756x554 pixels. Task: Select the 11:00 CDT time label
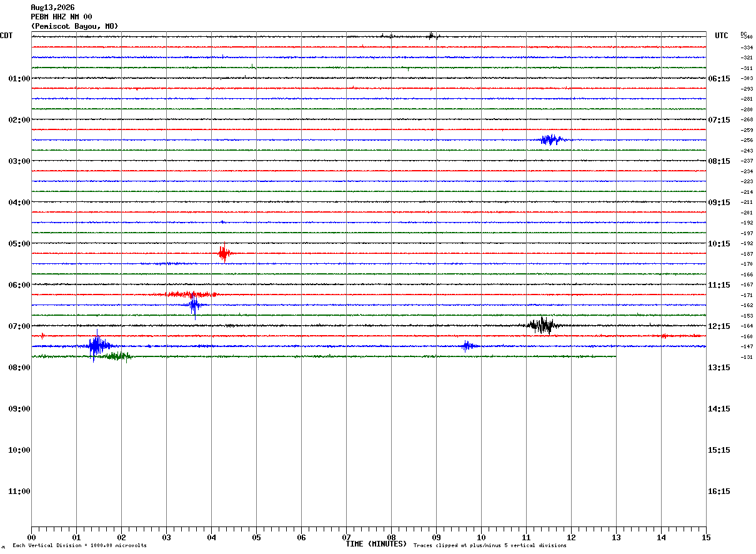tap(19, 491)
